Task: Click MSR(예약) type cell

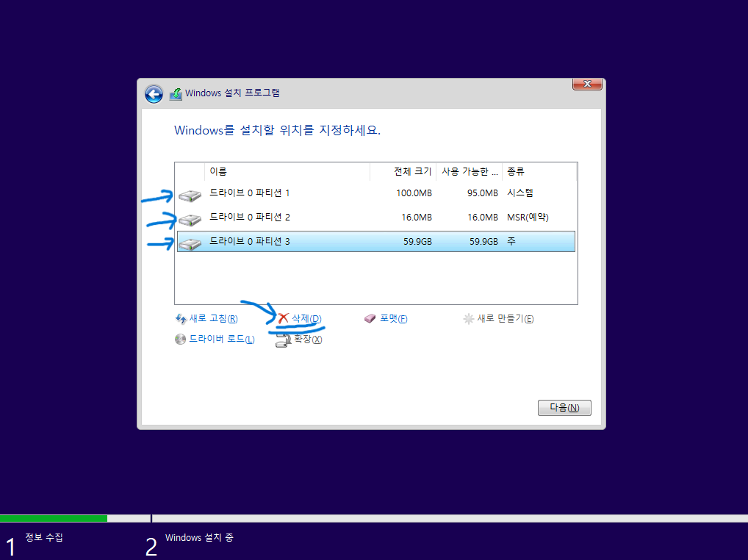Action: coord(528,218)
